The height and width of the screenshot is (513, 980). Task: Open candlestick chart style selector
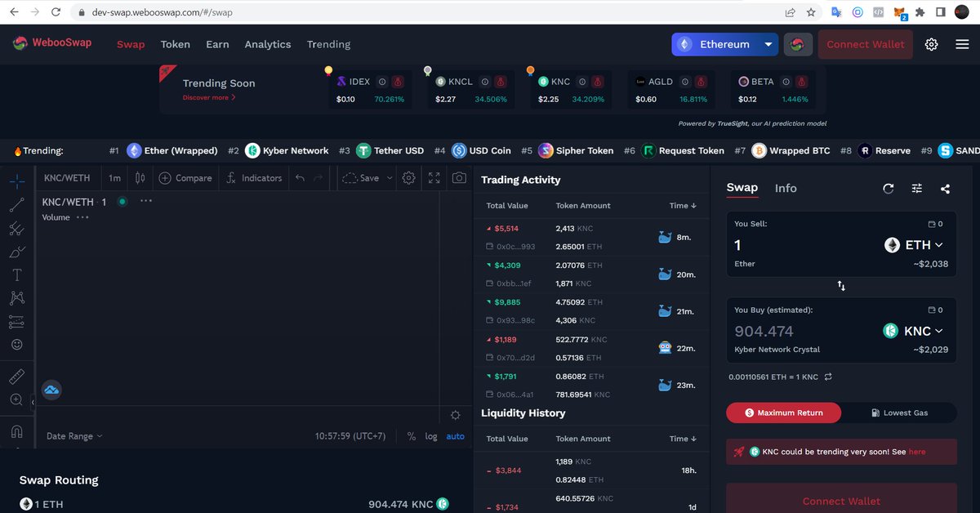(140, 178)
